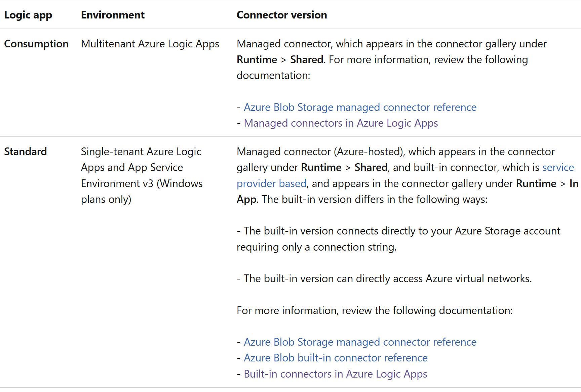This screenshot has height=392, width=581.
Task: Click the Logic app column header
Action: point(28,15)
